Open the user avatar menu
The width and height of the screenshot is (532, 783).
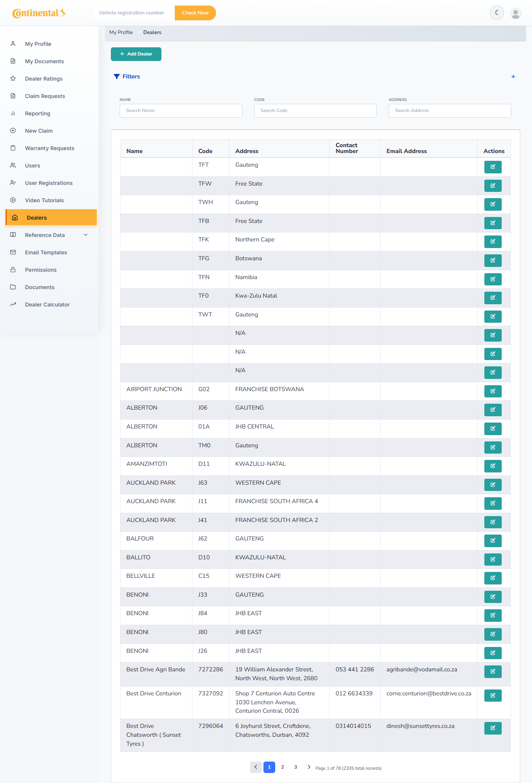pyautogui.click(x=515, y=13)
